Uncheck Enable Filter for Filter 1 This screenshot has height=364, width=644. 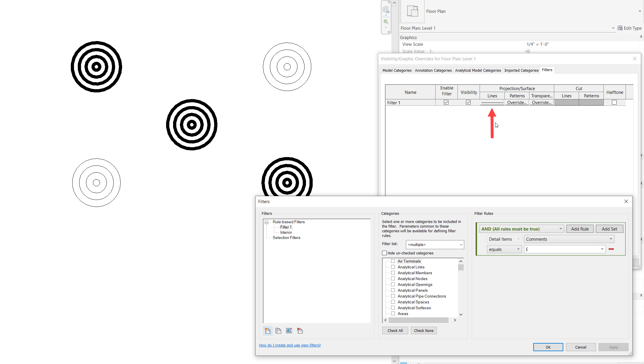(446, 102)
